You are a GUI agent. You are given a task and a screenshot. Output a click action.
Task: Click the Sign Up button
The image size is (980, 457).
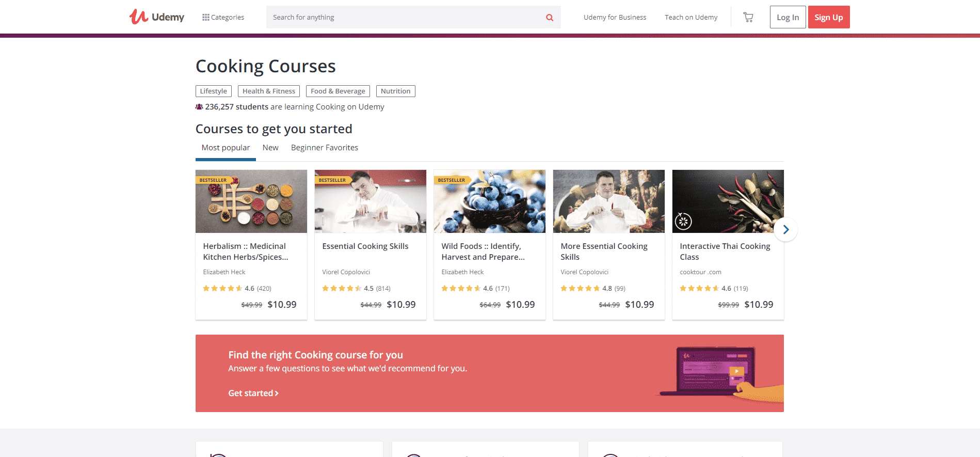pyautogui.click(x=829, y=17)
